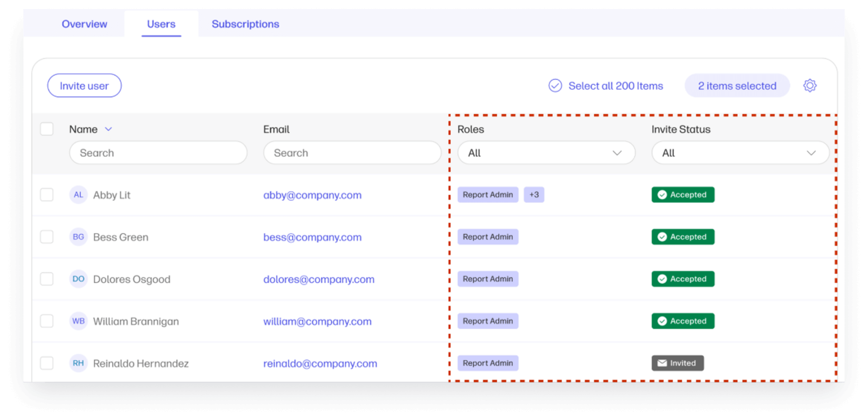Click the 2 items selected pill

737,86
